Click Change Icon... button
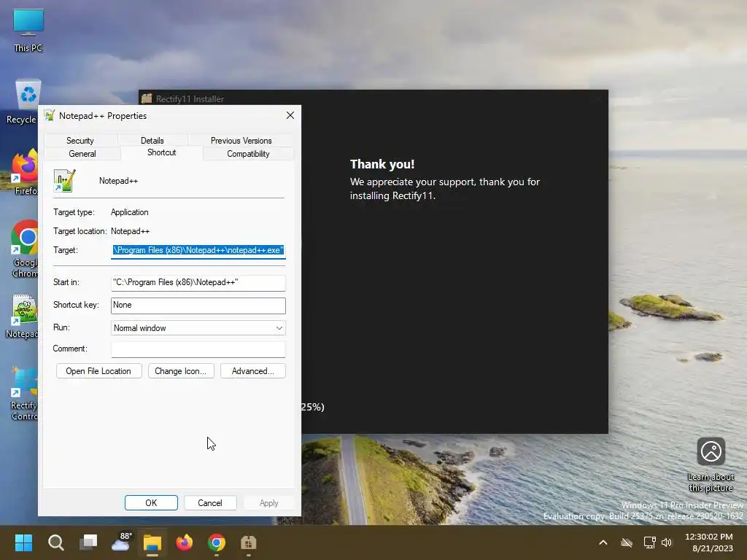Viewport: 747px width, 560px height. tap(181, 371)
